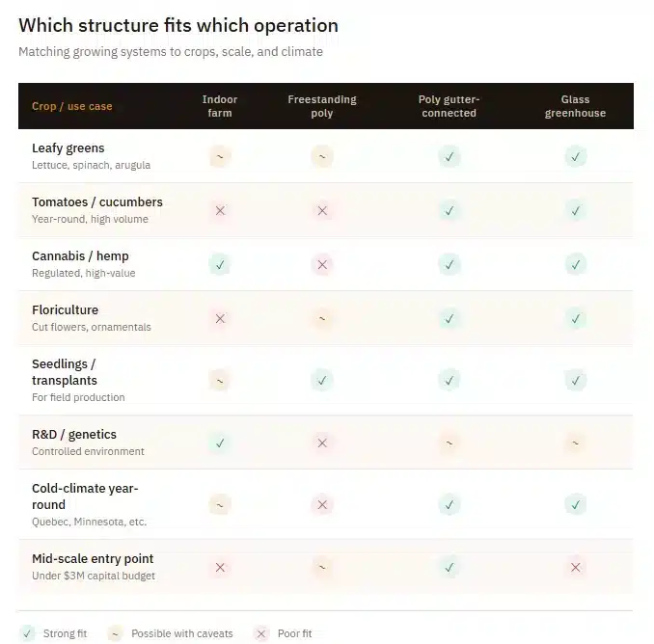Click Cold-climate Glass greenhouse check icon

(576, 504)
